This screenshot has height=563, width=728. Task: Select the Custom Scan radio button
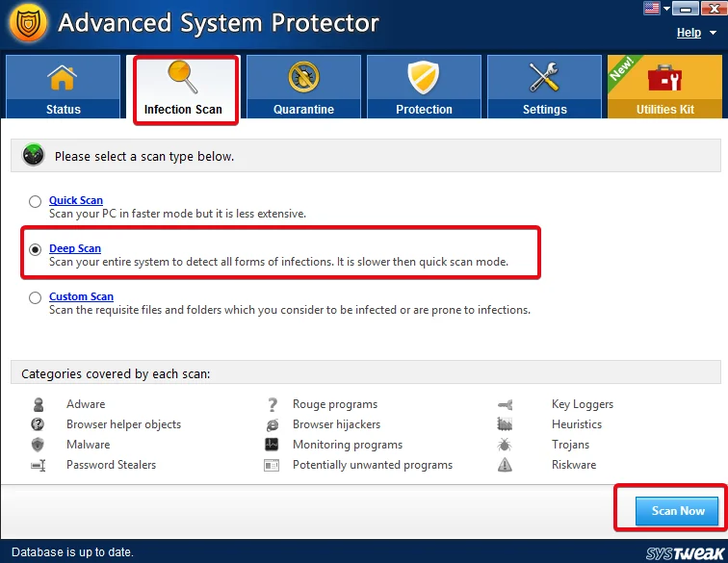point(35,297)
